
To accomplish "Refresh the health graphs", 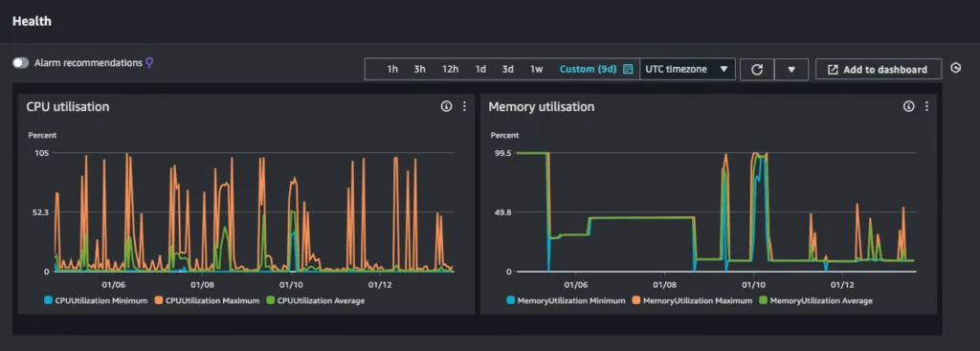I will pyautogui.click(x=757, y=69).
